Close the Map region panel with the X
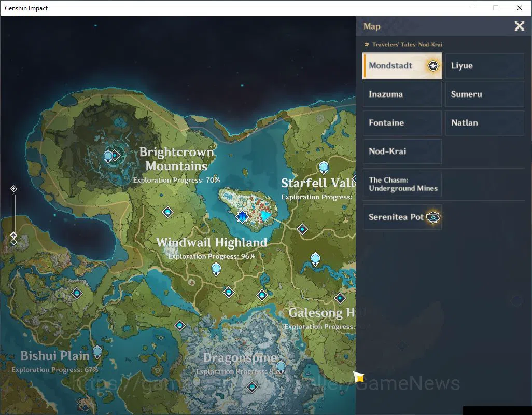532x415 pixels. click(519, 26)
